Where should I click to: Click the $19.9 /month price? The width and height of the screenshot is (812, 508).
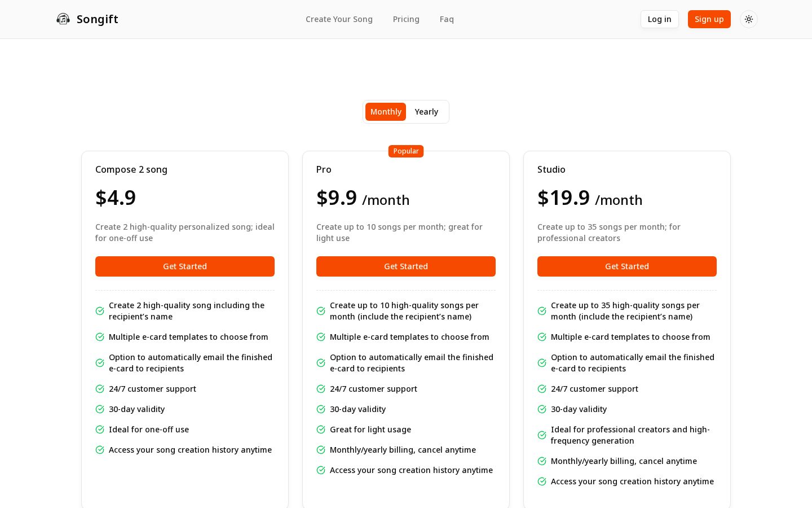coord(590,198)
